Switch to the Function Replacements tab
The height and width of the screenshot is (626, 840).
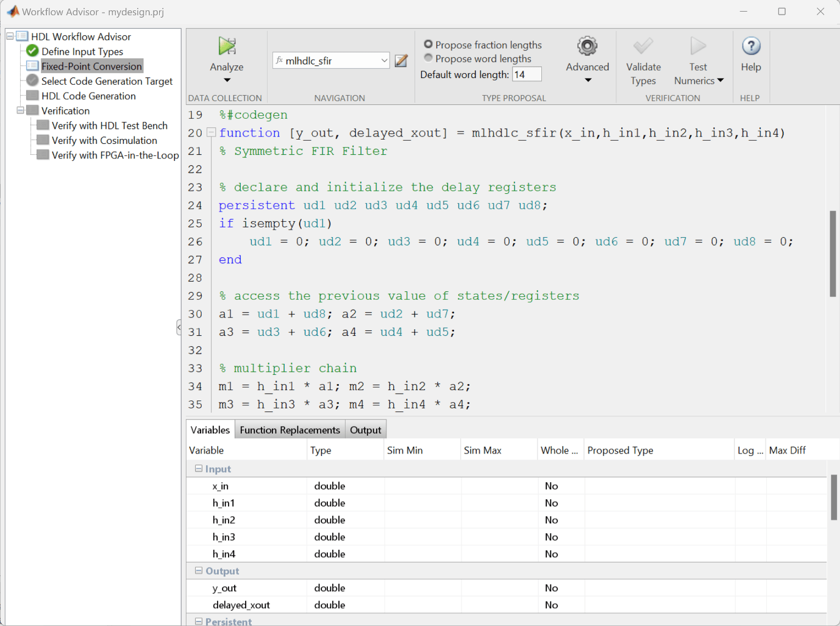290,430
